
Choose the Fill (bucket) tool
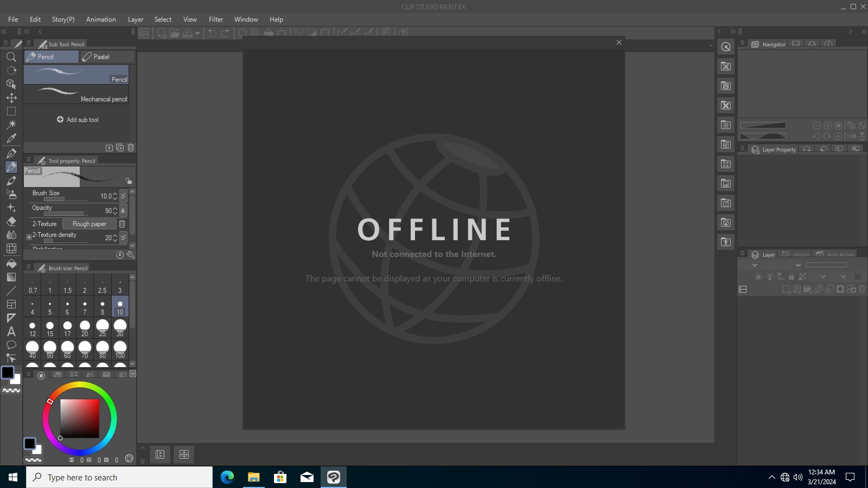tap(11, 264)
